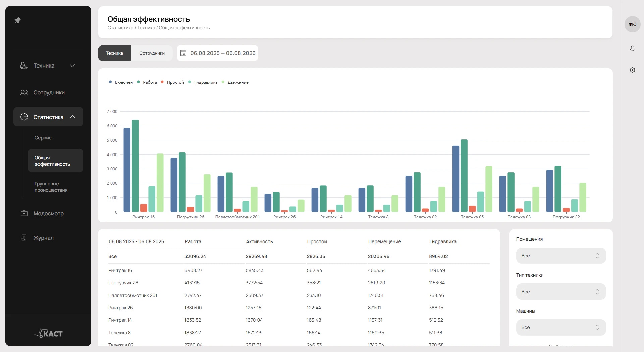Click the Гидравлика column header

[443, 241]
